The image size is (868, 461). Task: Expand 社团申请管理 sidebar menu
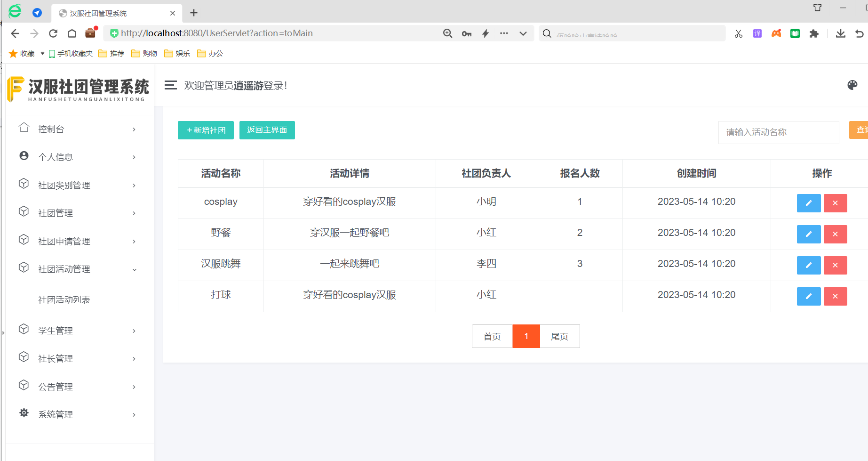79,241
